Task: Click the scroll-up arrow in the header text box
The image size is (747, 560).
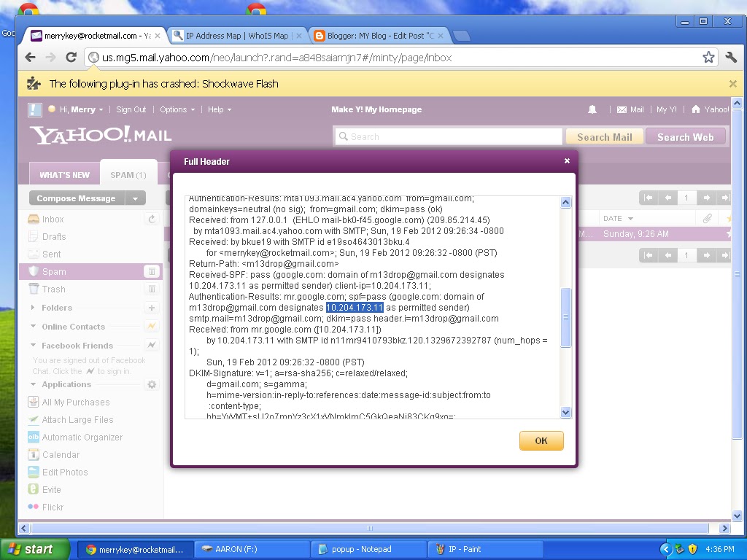Action: (565, 203)
